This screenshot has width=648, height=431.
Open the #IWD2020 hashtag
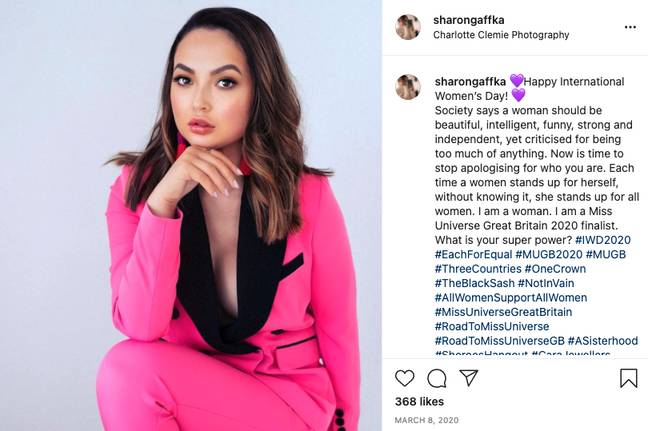pyautogui.click(x=603, y=240)
